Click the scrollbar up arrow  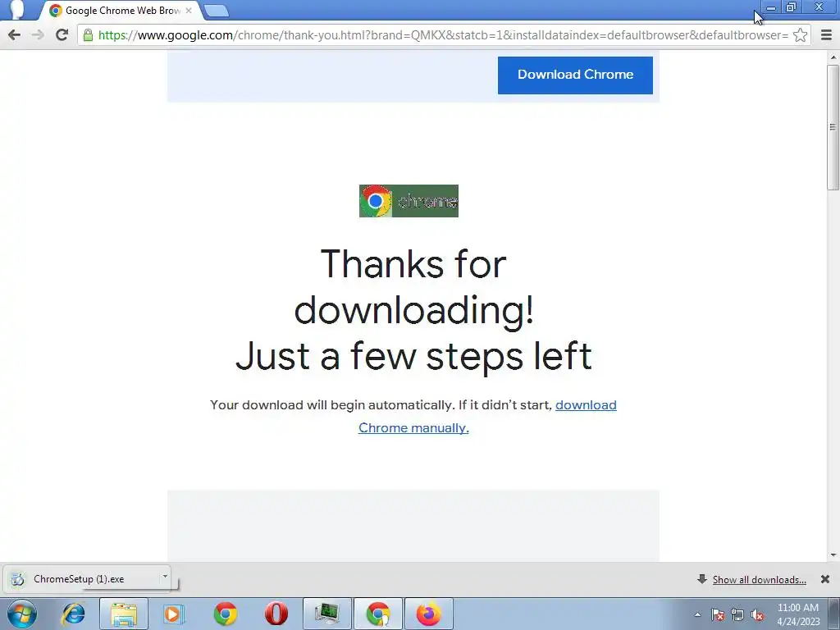[x=833, y=57]
